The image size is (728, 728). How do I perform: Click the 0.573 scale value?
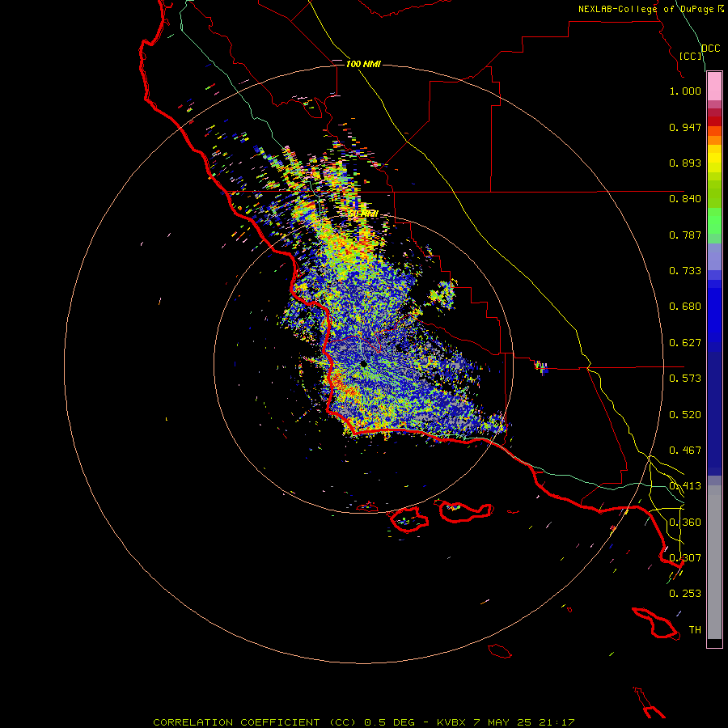click(x=685, y=379)
